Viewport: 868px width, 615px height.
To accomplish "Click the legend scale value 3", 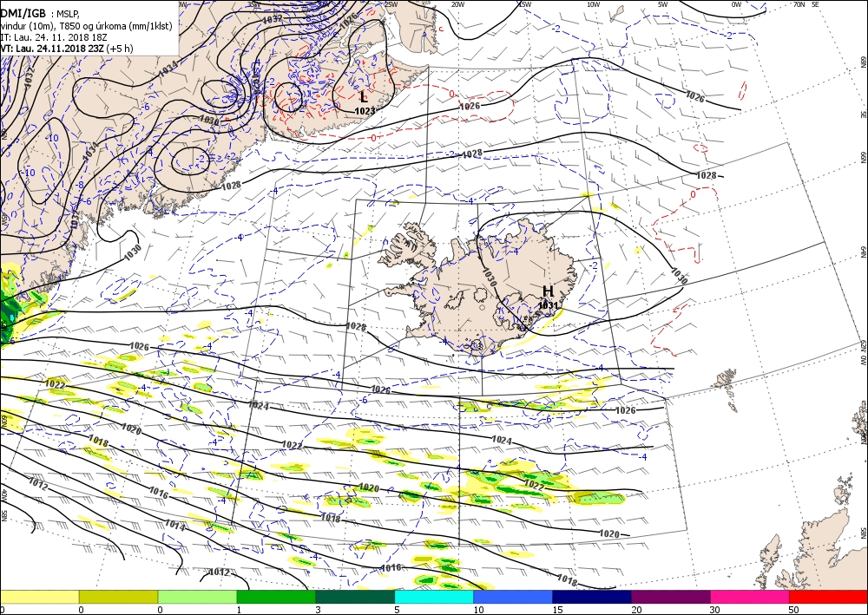I will [319, 610].
